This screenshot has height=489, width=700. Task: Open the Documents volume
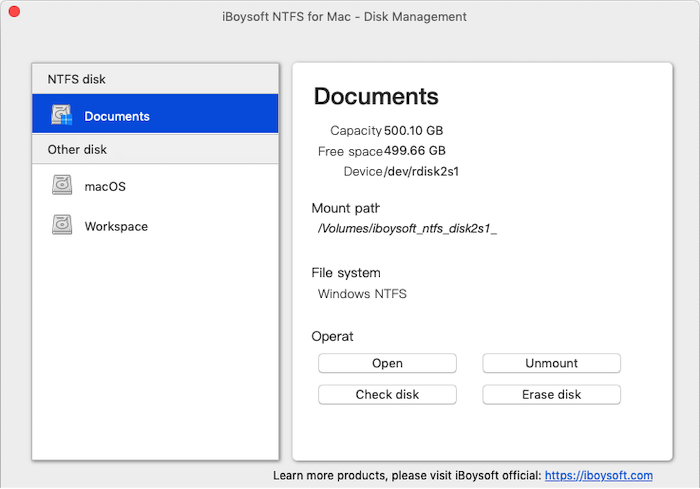[387, 363]
